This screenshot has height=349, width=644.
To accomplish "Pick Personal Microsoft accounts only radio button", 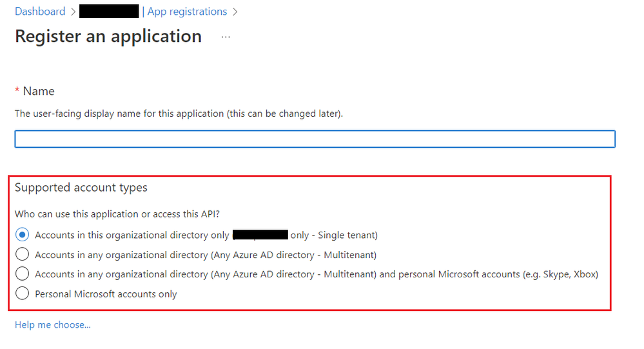I will click(23, 294).
